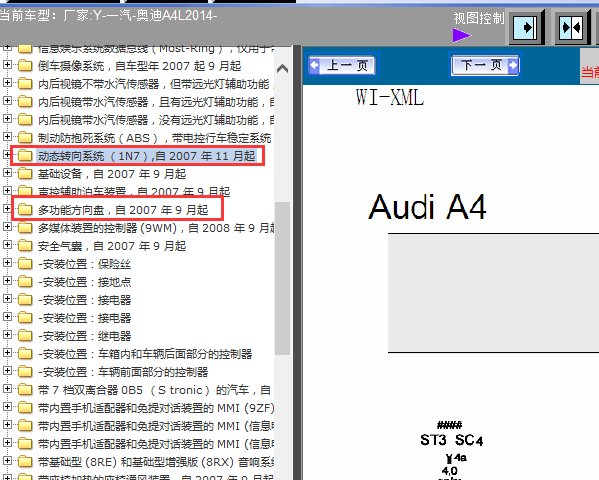This screenshot has width=599, height=480.
Task: Select 带基础型 (8RE) 和基础型增强版 (8RX) 音响系统
Action: pos(156,462)
